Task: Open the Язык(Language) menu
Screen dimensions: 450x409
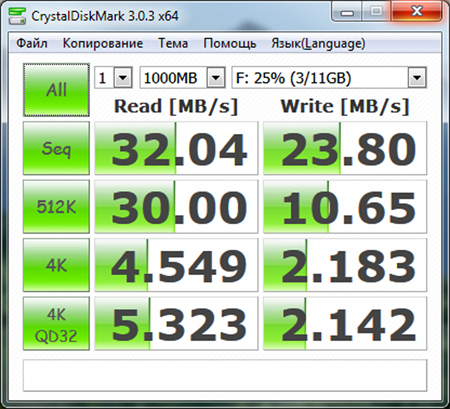Action: [x=318, y=43]
